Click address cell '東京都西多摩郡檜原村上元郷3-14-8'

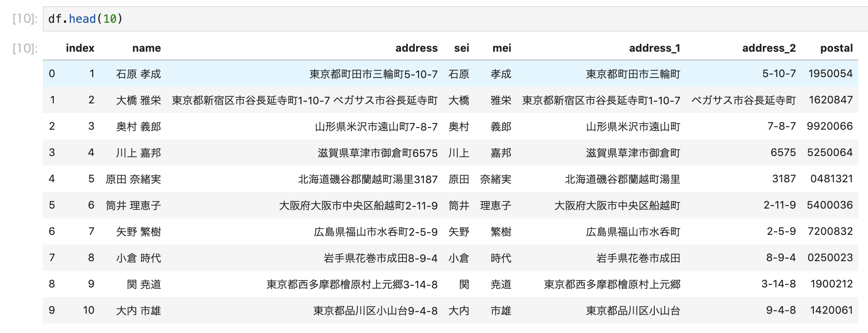(x=352, y=284)
